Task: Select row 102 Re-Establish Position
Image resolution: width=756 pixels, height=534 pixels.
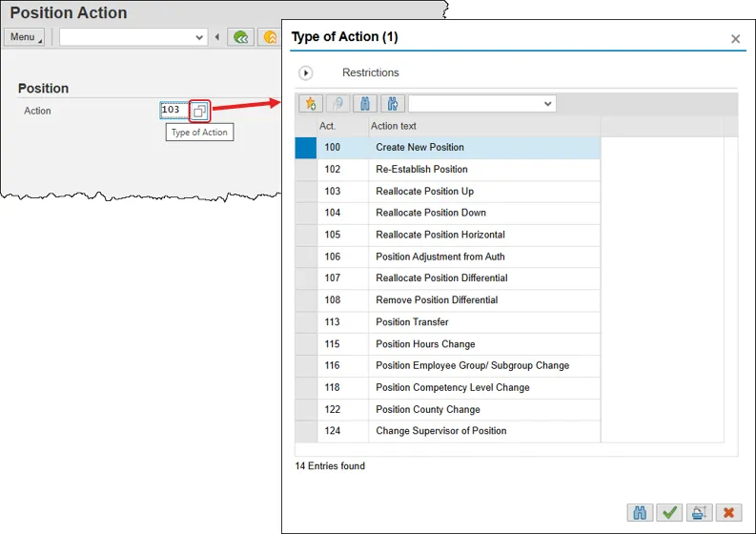Action: click(x=448, y=170)
